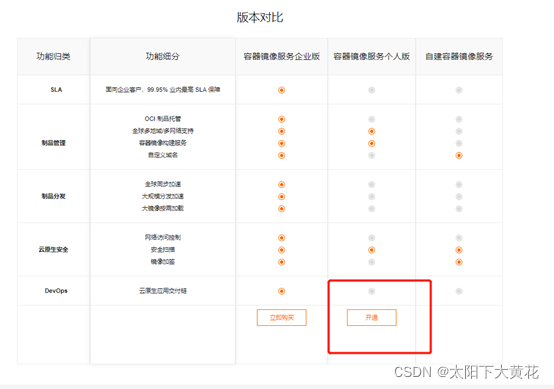Click the 全球同步加速 dot under 企业版

point(282,184)
